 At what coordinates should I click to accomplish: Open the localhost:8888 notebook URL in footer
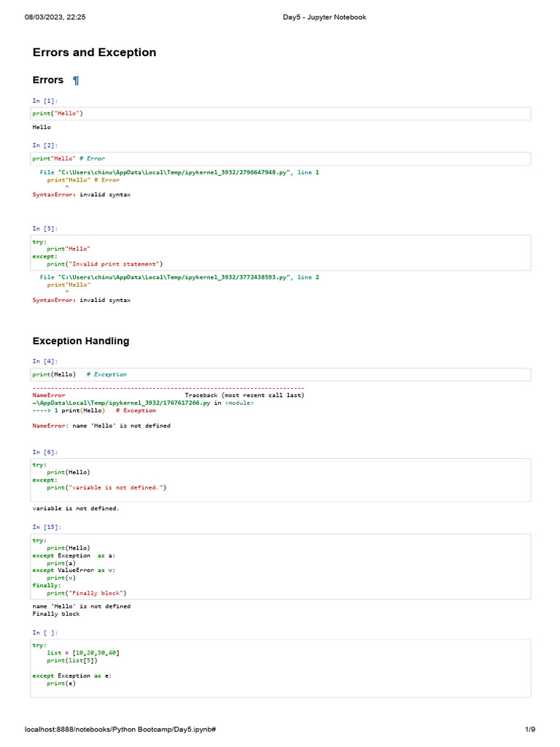tap(120, 729)
